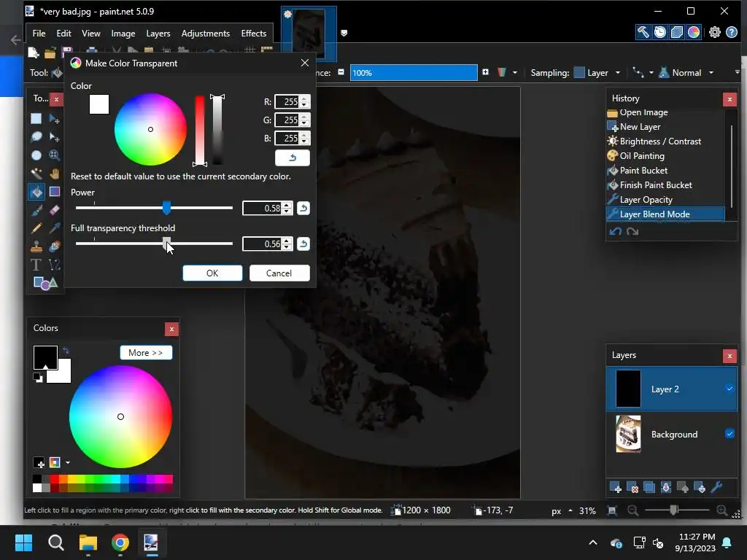Select the Magic Wand tool
747x560 pixels.
(36, 174)
